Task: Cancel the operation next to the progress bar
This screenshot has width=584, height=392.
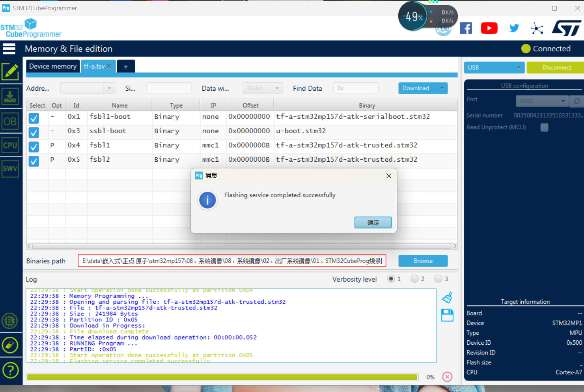Action: coord(447,377)
